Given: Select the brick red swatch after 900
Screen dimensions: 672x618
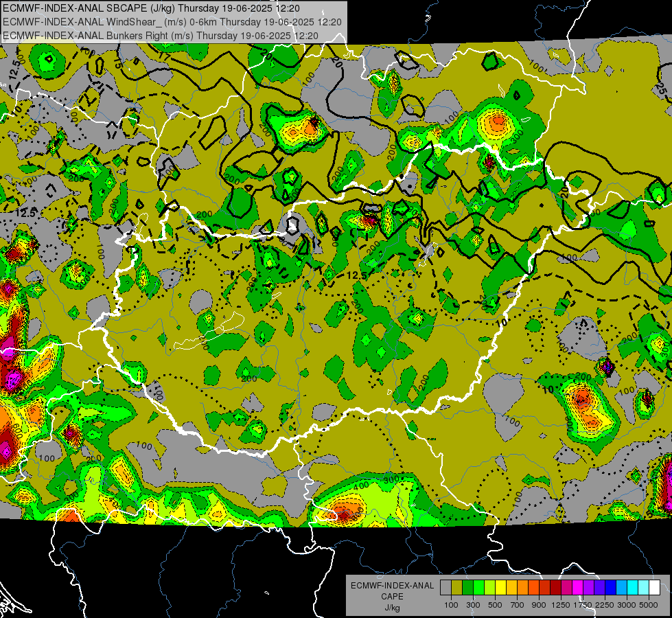Looking at the screenshot, I should point(545,588).
